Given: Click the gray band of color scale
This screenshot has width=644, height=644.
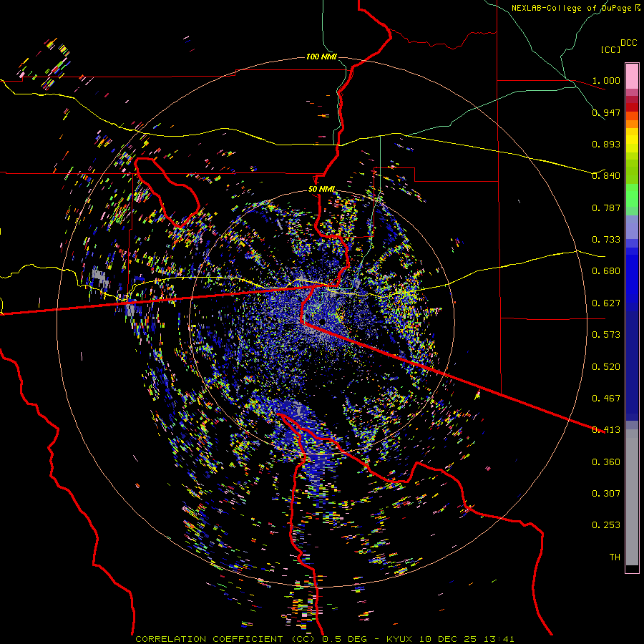Looking at the screenshot, I should (x=632, y=497).
